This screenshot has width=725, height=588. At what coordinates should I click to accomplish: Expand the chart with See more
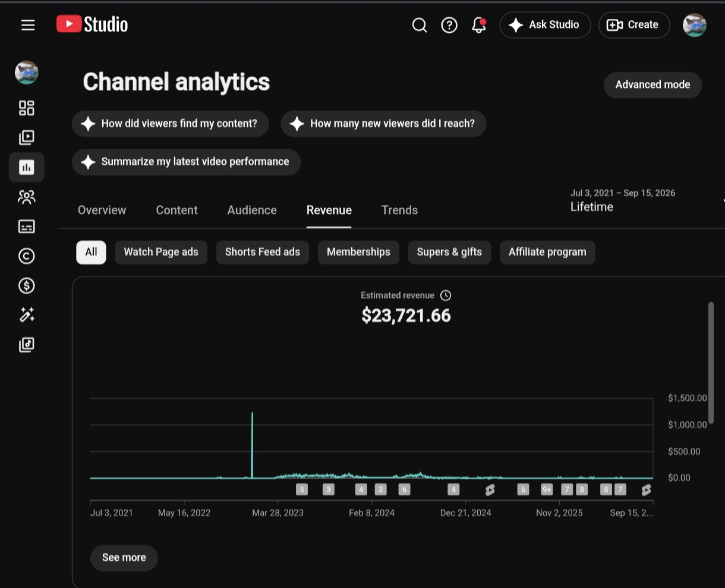click(x=124, y=558)
